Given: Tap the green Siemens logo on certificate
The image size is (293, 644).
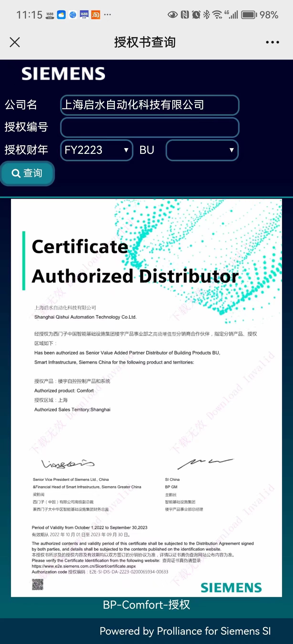Looking at the screenshot, I should tap(231, 587).
